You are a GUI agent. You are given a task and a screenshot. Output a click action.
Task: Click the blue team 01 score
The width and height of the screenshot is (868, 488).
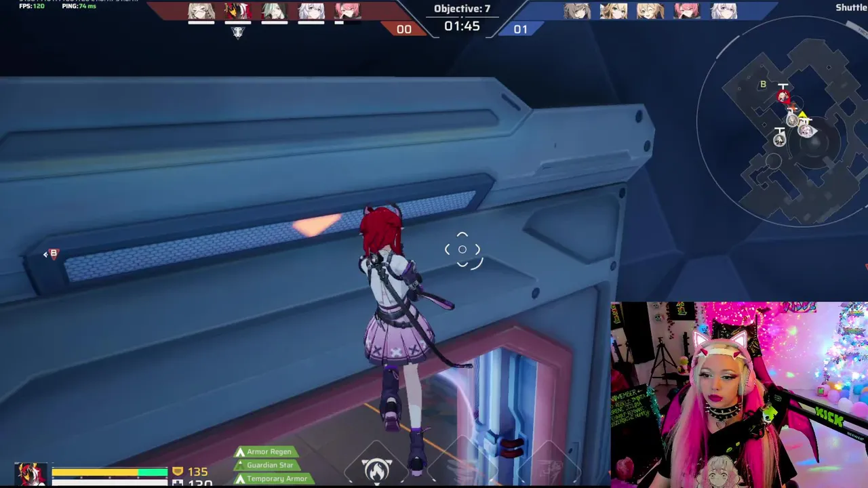pyautogui.click(x=520, y=29)
